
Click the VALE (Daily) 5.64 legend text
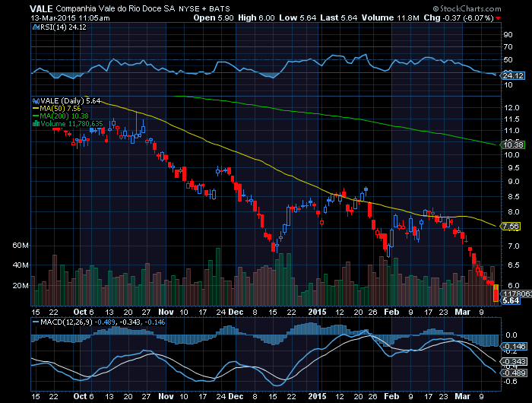tap(71, 101)
